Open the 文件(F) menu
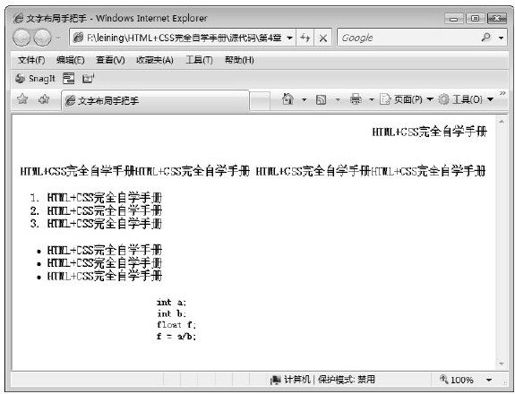The width and height of the screenshot is (515, 394). [x=31, y=60]
